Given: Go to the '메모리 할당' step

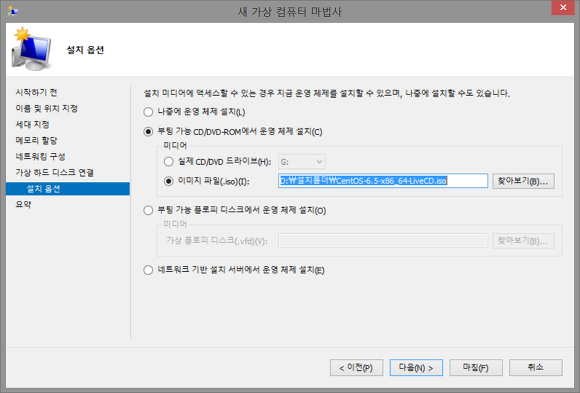Looking at the screenshot, I should 36,140.
